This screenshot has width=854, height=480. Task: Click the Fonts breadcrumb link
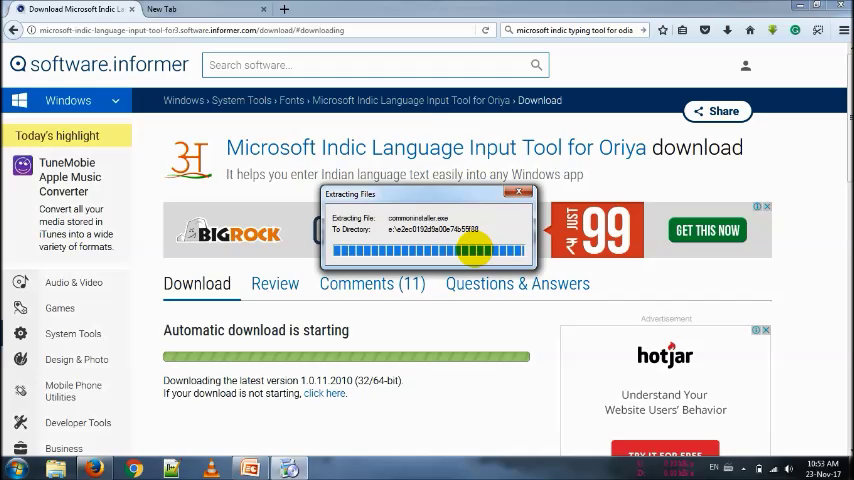tap(291, 100)
